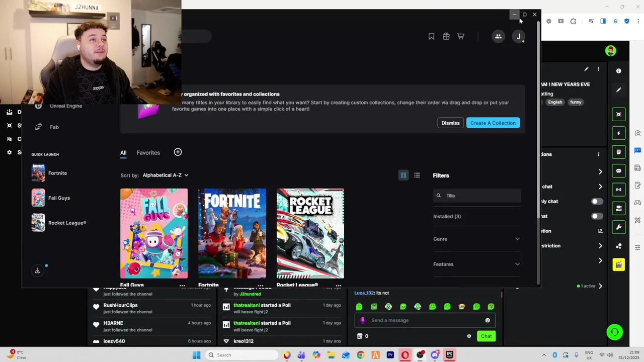Open the user avatar in stream dashboard
This screenshot has width=644, height=362.
pyautogui.click(x=611, y=51)
